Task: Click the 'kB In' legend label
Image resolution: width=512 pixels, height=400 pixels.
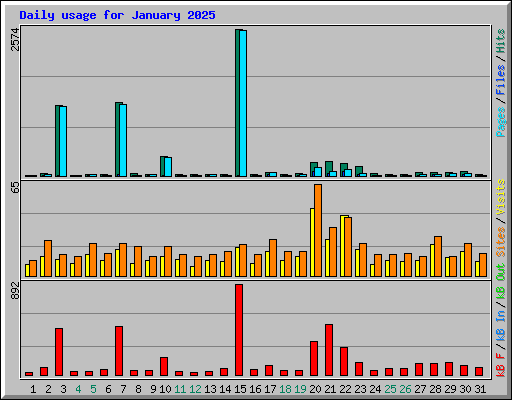Action: (x=501, y=325)
